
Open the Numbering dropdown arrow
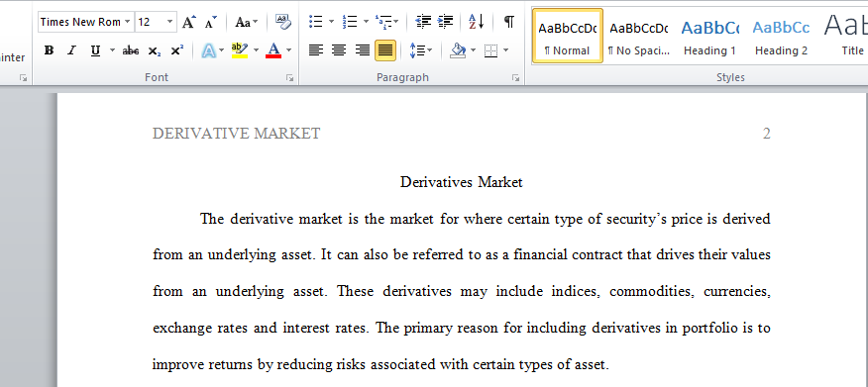point(366,22)
